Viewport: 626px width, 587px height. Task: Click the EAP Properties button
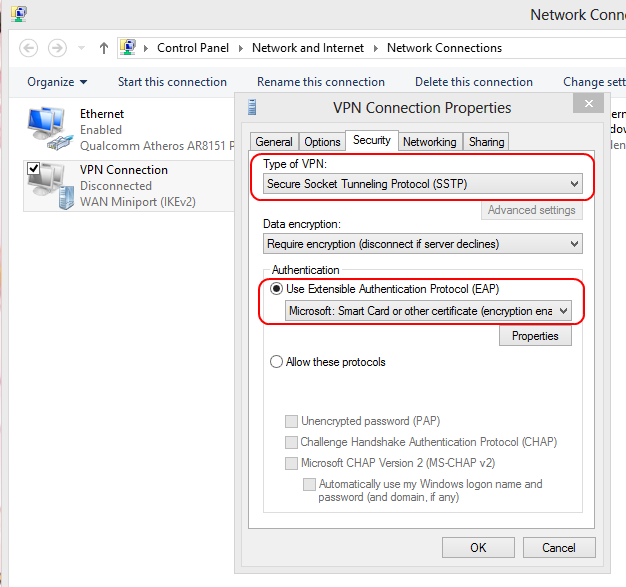[535, 336]
